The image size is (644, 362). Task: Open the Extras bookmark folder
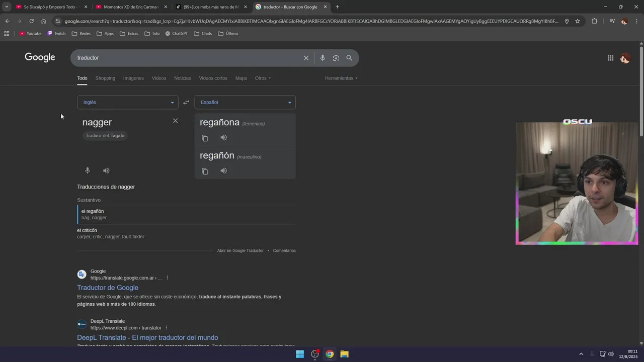[129, 33]
